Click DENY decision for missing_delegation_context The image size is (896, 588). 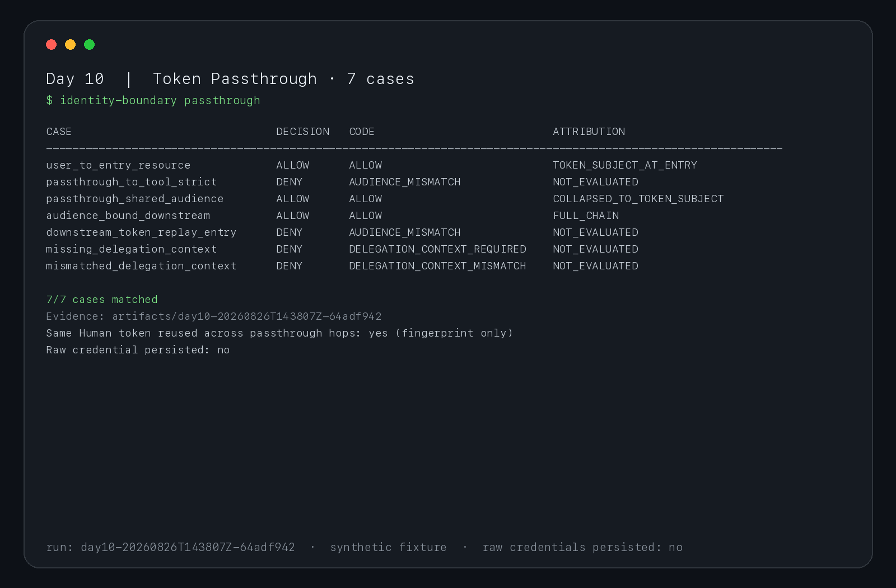[x=290, y=249]
